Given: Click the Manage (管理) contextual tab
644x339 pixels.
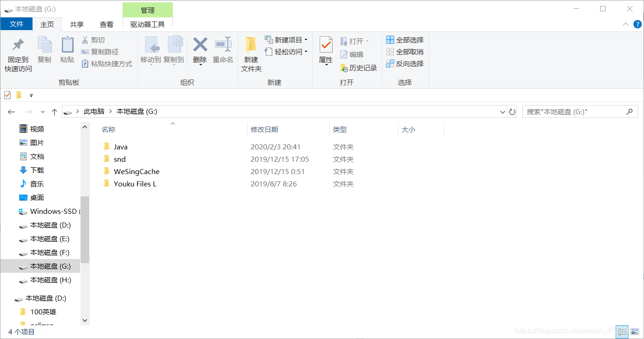Looking at the screenshot, I should pos(148,10).
